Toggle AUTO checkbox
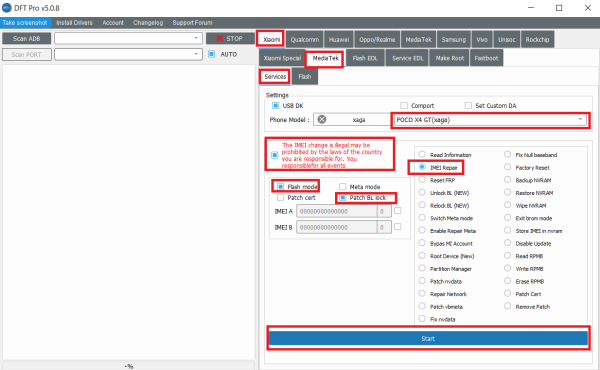The image size is (600, 370). [211, 54]
